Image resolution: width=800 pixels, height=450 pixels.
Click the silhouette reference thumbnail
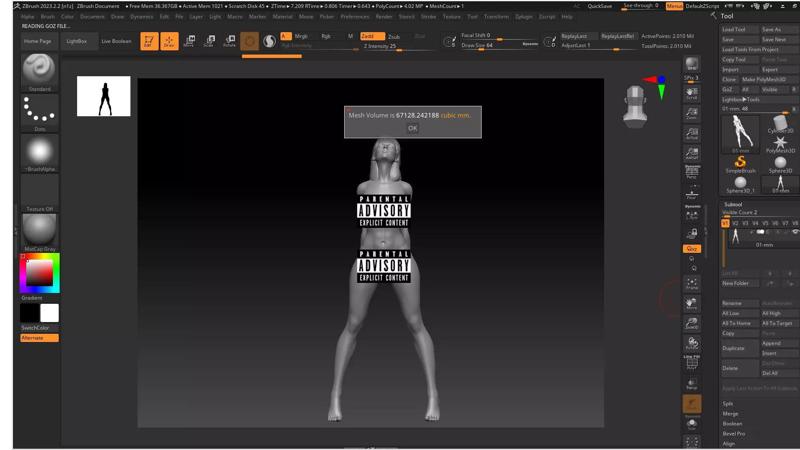point(104,96)
